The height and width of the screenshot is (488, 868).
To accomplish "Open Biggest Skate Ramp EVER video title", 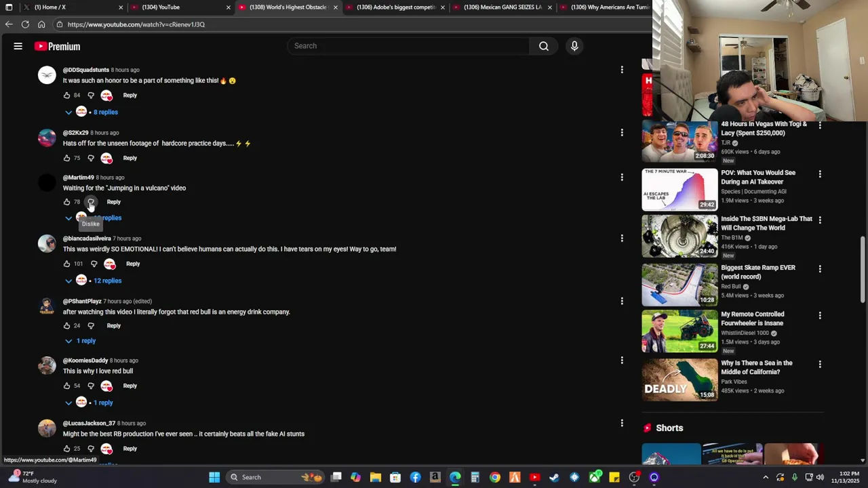I will pyautogui.click(x=758, y=272).
